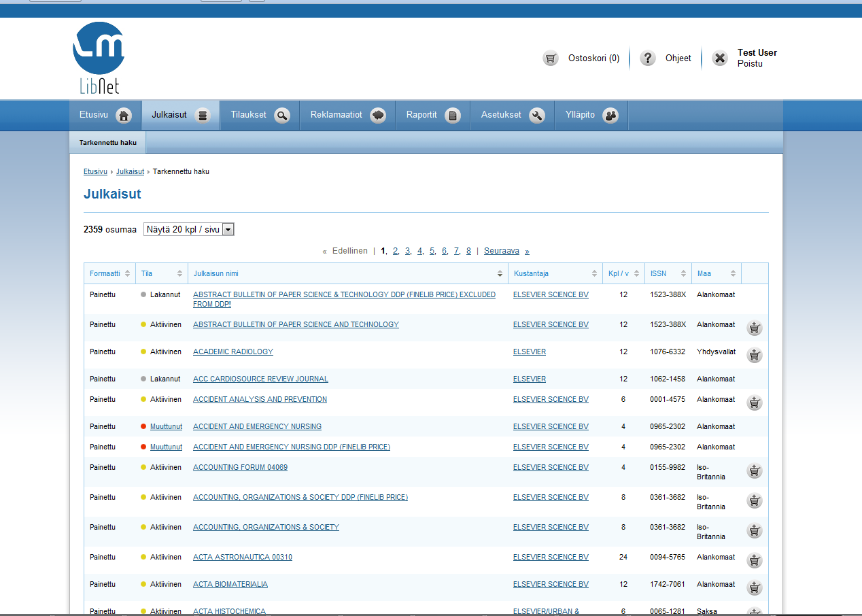Click the question mark help icon

tap(648, 58)
